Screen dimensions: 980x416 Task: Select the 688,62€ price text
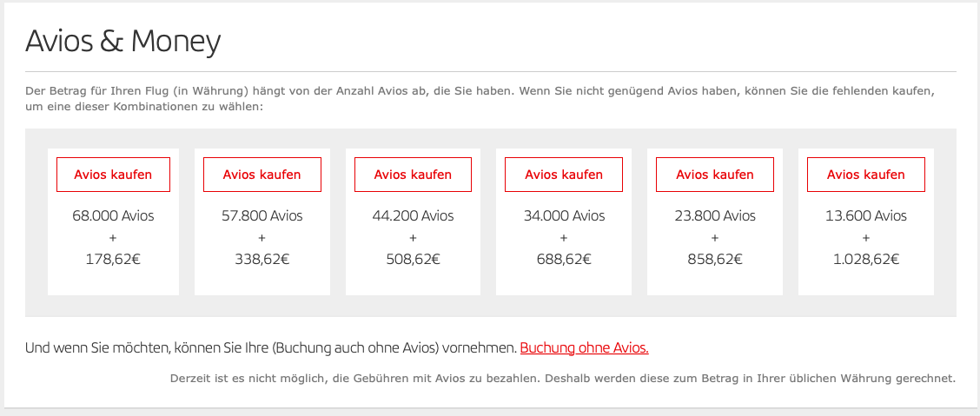(564, 259)
